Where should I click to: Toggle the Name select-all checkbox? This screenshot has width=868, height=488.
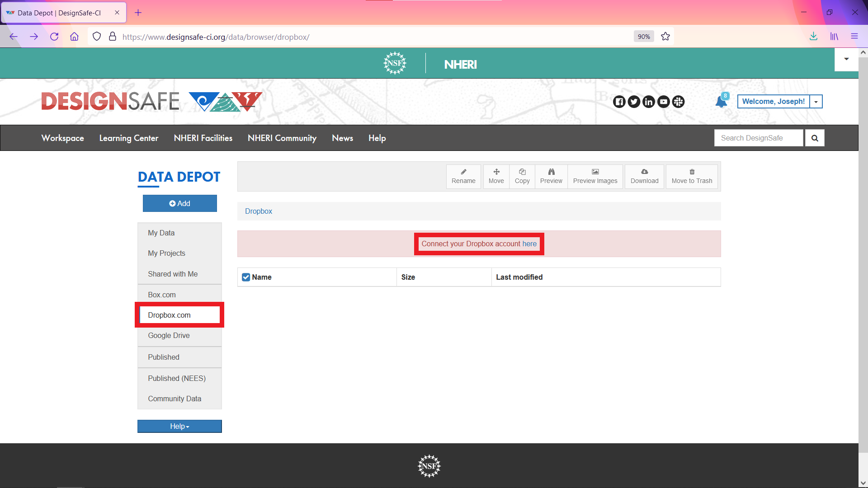click(x=246, y=277)
